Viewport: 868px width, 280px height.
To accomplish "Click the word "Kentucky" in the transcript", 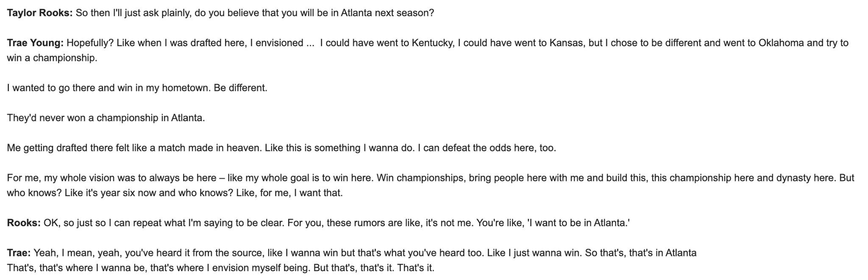I will 432,43.
